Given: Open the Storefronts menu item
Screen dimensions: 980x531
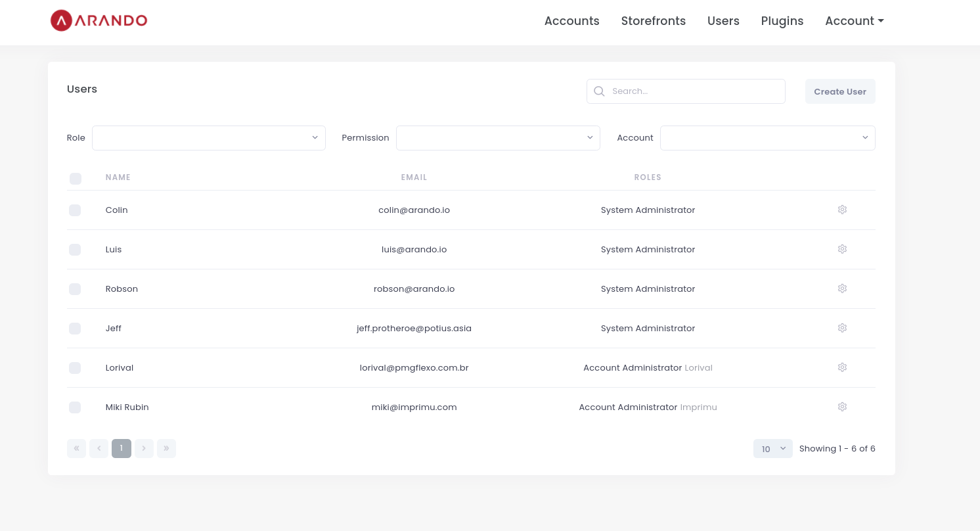Looking at the screenshot, I should coord(653,21).
